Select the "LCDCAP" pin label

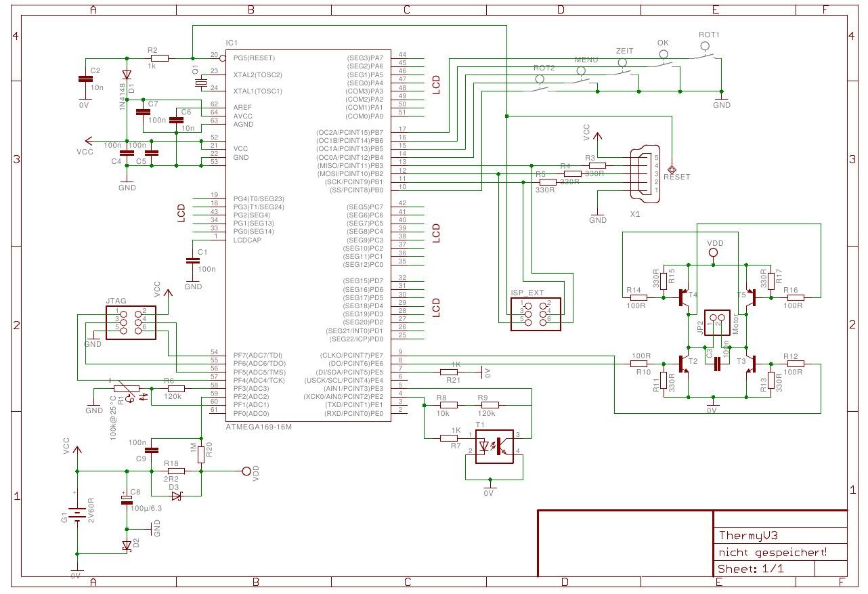(246, 240)
